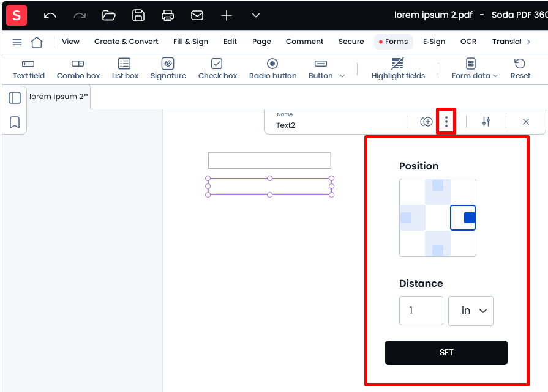Open field properties sliders icon
Viewport: 548px width, 392px height.
coord(486,122)
